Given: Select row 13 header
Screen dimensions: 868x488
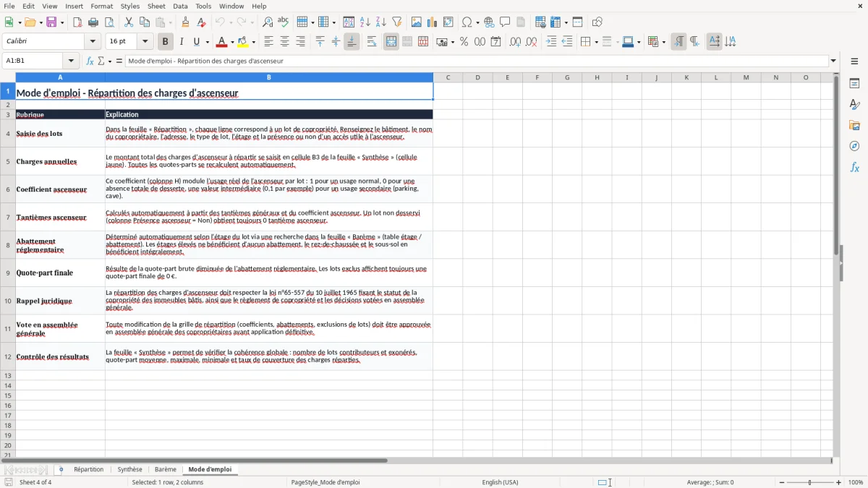Looking at the screenshot, I should [x=8, y=375].
